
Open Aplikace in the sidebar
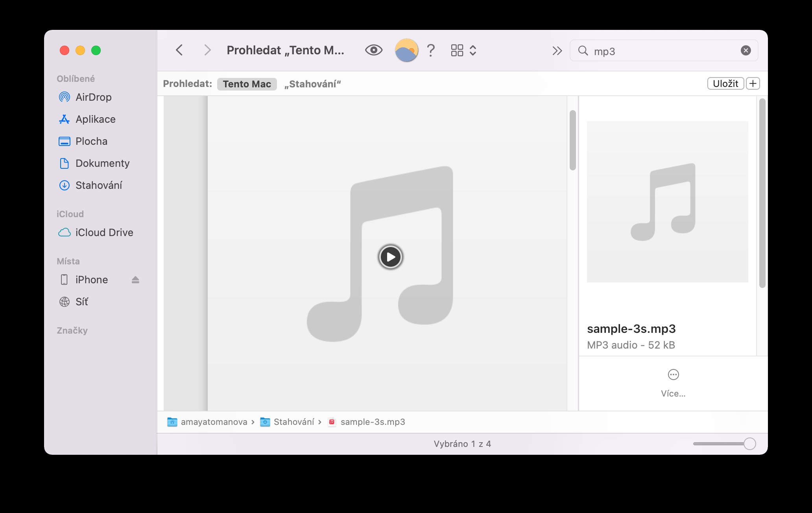[x=95, y=119]
